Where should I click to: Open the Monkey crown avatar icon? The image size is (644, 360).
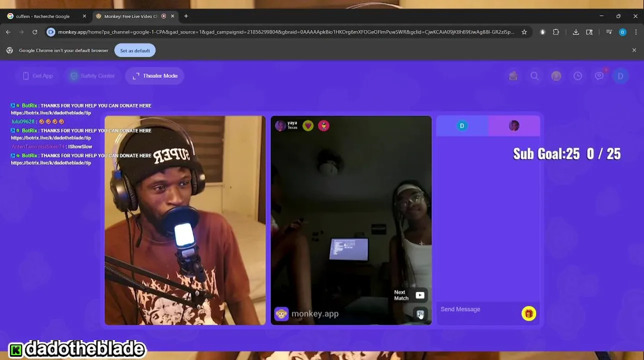click(556, 76)
